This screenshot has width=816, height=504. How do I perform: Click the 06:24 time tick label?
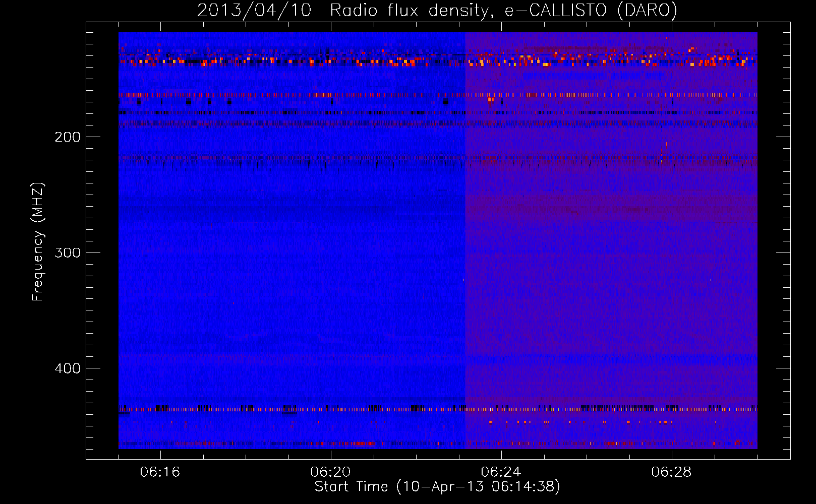pos(501,472)
